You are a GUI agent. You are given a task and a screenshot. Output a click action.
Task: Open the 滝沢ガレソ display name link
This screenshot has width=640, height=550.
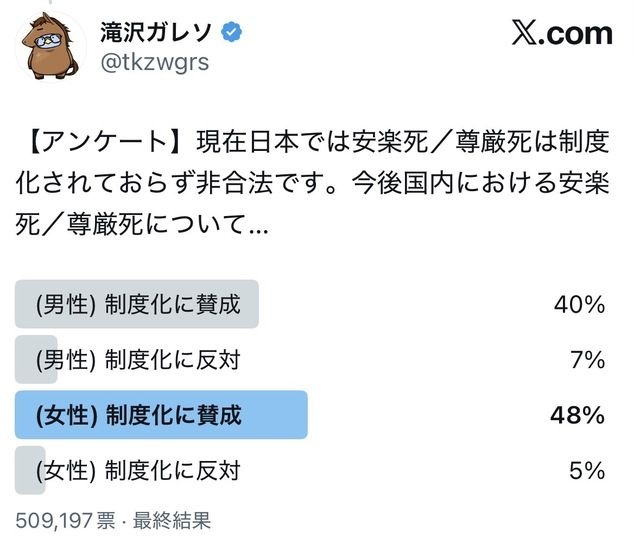pos(156,32)
